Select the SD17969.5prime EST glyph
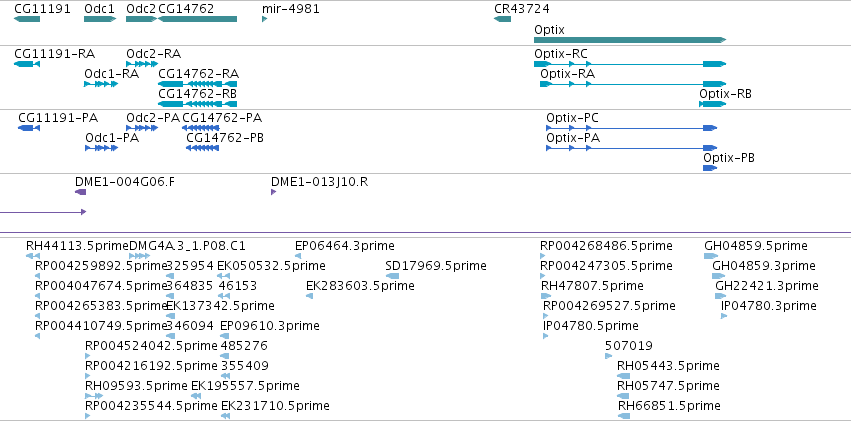Image resolution: width=851 pixels, height=421 pixels. [x=392, y=276]
